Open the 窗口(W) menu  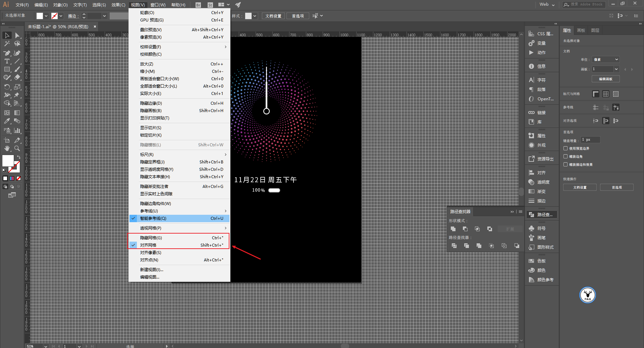coord(158,5)
